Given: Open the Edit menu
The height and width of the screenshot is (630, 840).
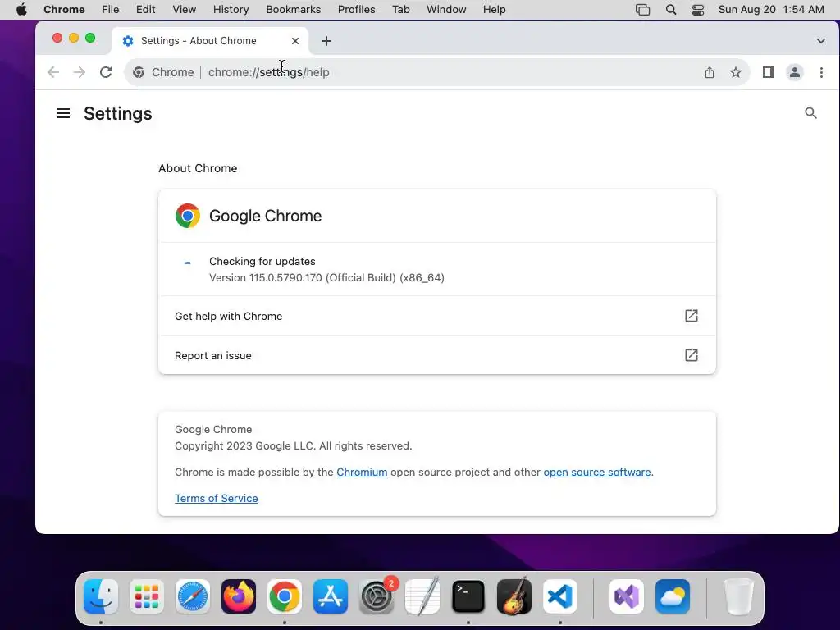Looking at the screenshot, I should point(145,10).
